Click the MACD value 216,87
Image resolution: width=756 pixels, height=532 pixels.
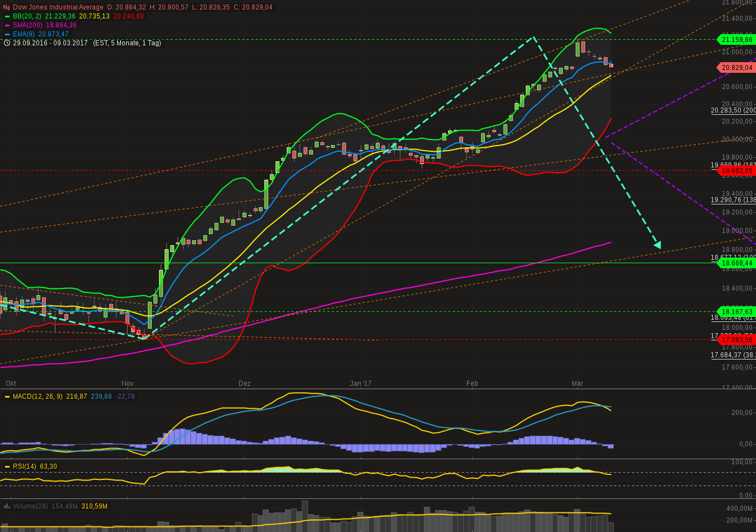pyautogui.click(x=77, y=396)
